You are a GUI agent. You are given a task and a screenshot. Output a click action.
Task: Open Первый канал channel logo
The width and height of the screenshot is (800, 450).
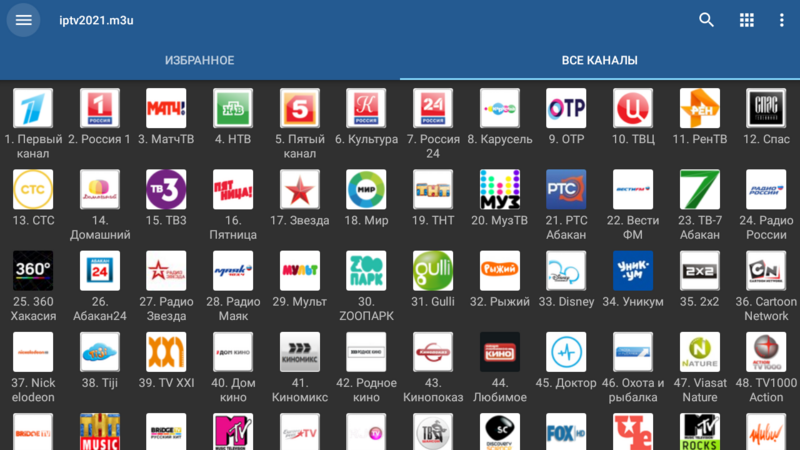pos(33,108)
